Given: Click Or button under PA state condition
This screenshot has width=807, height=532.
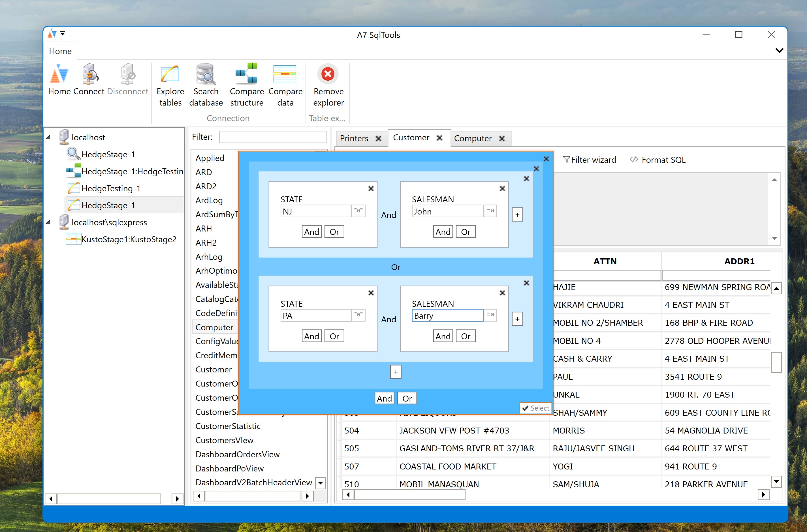Looking at the screenshot, I should [x=334, y=336].
